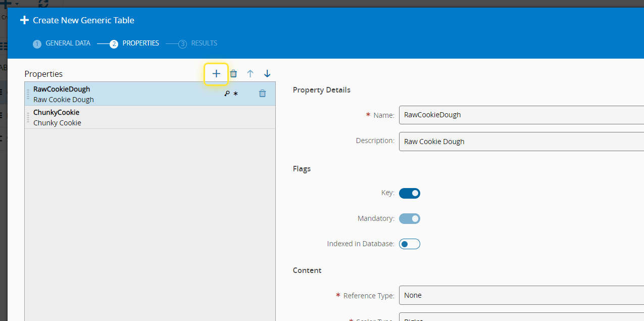
Task: Grab the ChunkyCookie row drag handle
Action: click(28, 117)
